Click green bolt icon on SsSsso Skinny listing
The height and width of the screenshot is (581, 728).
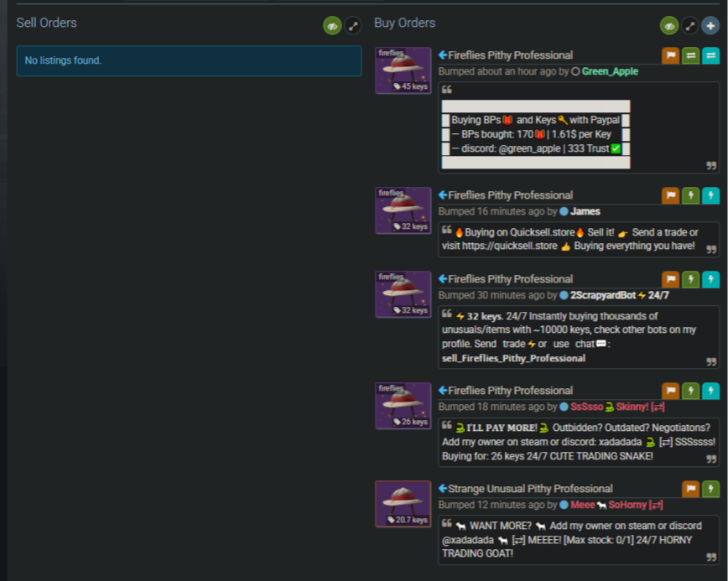pos(691,391)
